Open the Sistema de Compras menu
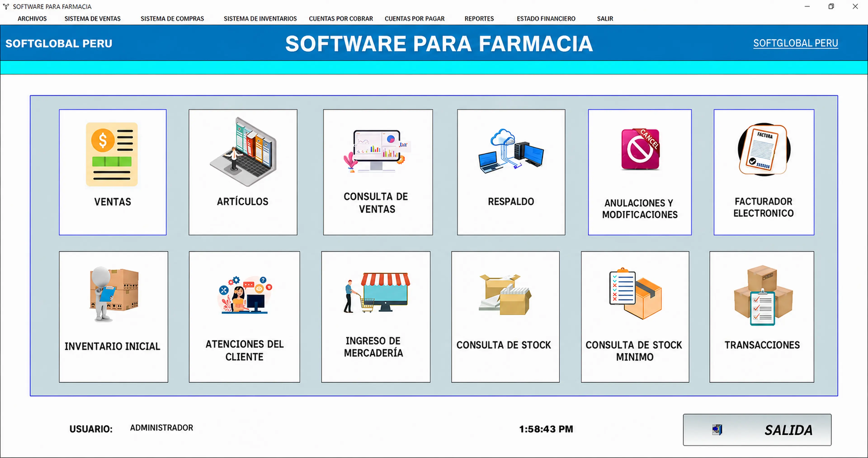This screenshot has height=458, width=868. (x=172, y=19)
